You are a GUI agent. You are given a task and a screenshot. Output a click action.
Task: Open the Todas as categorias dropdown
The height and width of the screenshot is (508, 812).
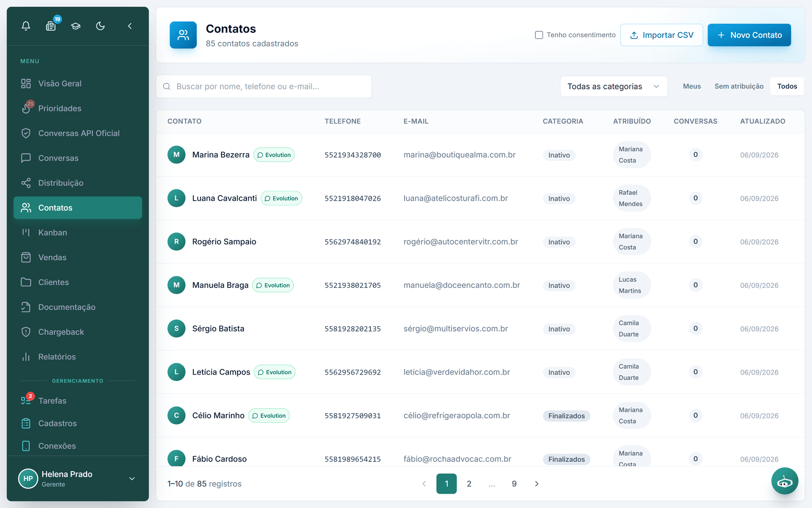[x=614, y=86]
